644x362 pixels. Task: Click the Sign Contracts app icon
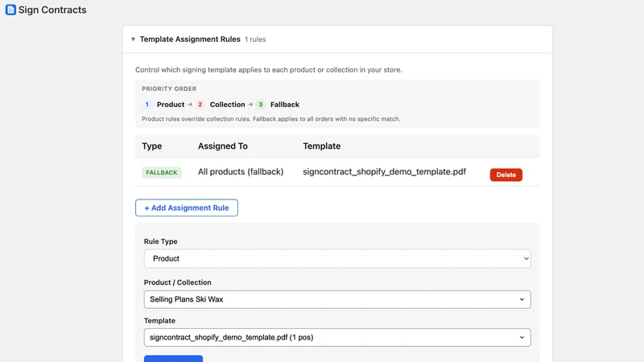pyautogui.click(x=10, y=10)
